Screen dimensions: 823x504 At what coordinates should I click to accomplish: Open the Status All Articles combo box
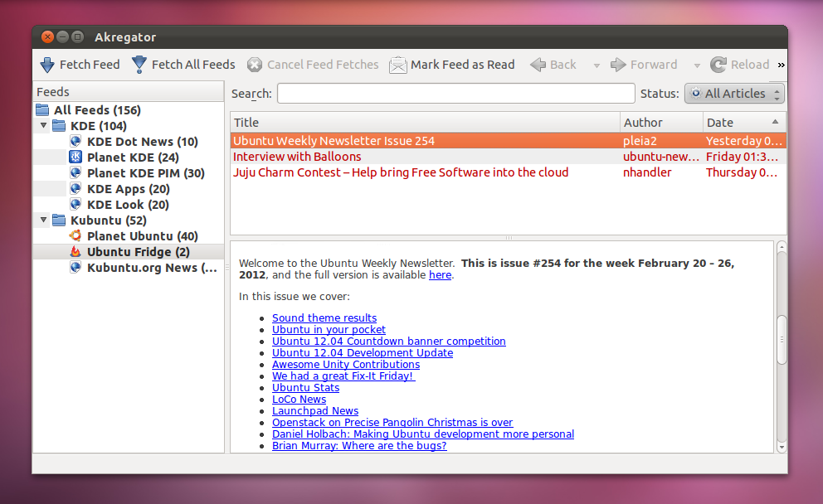tap(734, 94)
